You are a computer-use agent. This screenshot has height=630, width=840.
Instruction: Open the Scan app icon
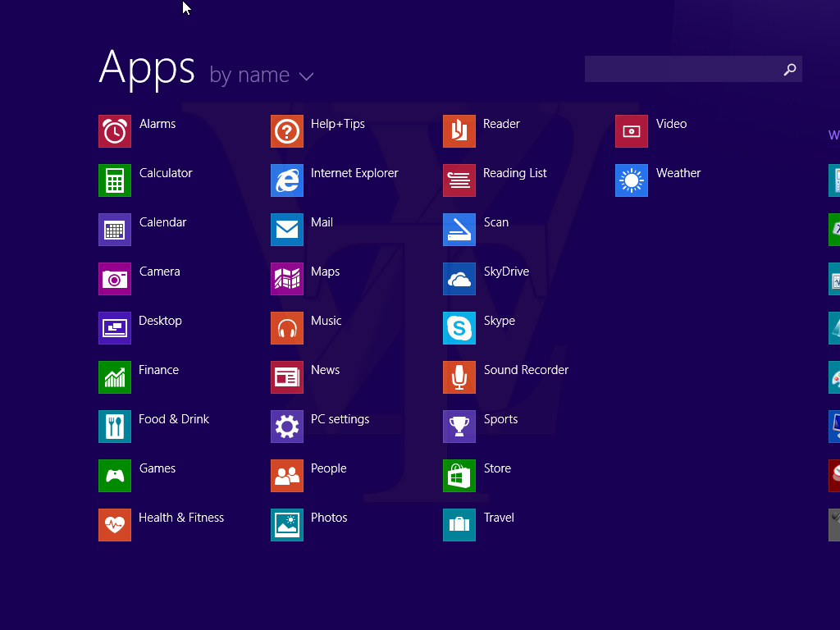click(x=459, y=230)
